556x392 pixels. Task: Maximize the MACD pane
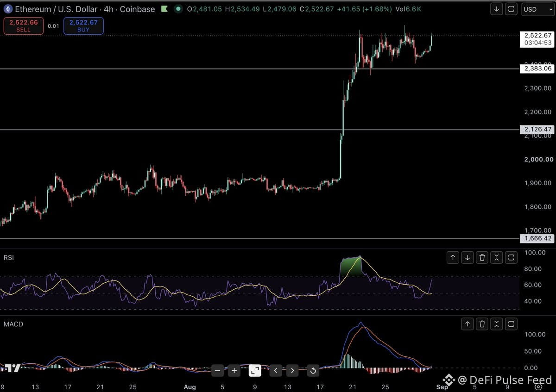click(x=511, y=324)
